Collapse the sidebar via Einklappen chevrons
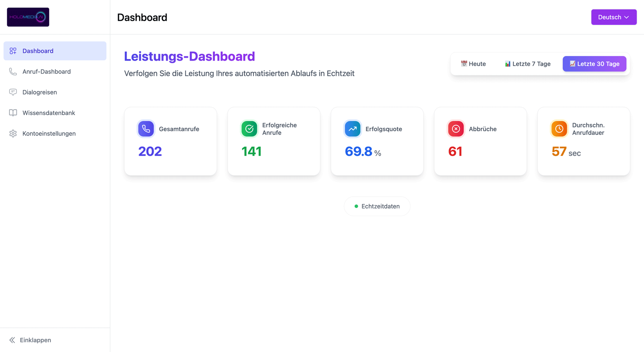The width and height of the screenshot is (644, 352). tap(13, 340)
